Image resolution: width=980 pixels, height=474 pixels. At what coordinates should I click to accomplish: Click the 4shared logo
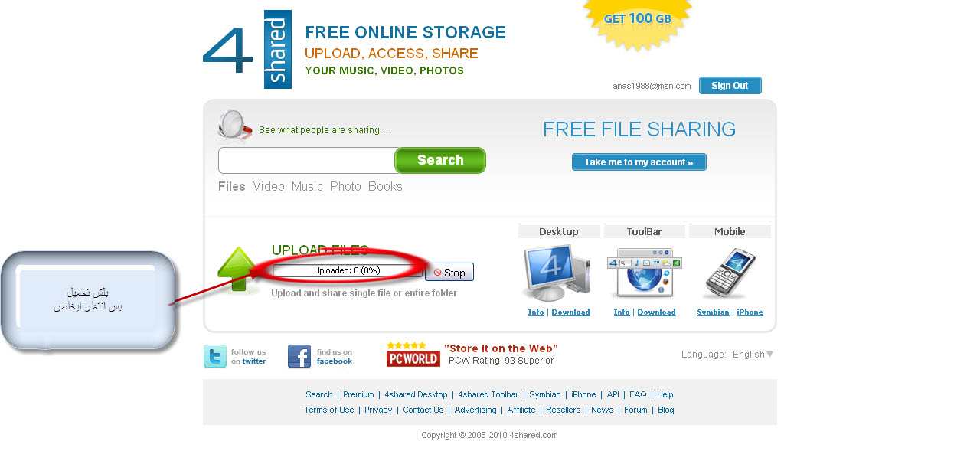pos(247,49)
